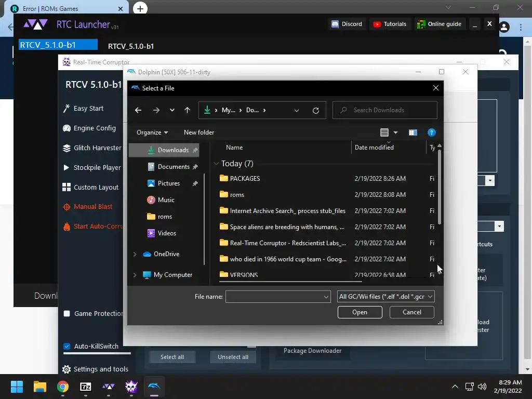Open Engine Config in RTCV sidebar
The width and height of the screenshot is (532, 399).
[89, 128]
